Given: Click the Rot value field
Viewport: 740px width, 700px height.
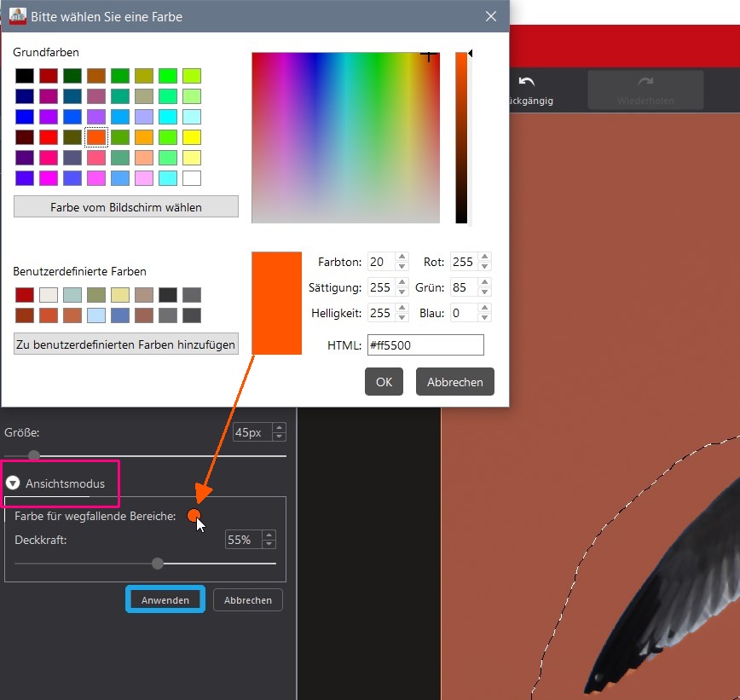Looking at the screenshot, I should tap(465, 262).
